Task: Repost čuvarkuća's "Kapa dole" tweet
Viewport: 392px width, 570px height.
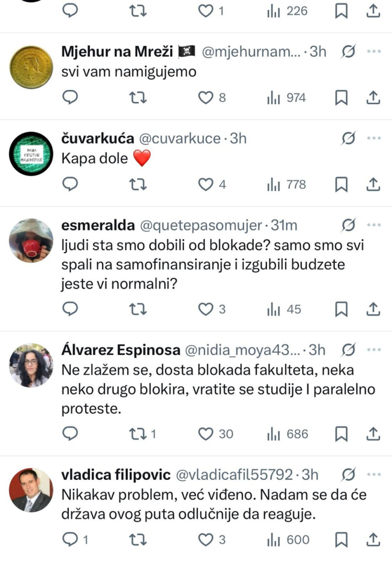Action: pos(139,185)
